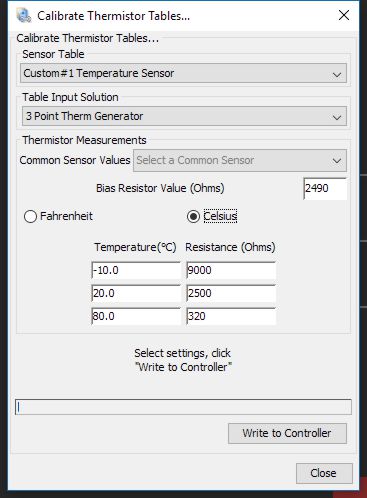Click the Select a Common Sensor placeholder
Image resolution: width=367 pixels, height=498 pixels.
click(x=195, y=160)
